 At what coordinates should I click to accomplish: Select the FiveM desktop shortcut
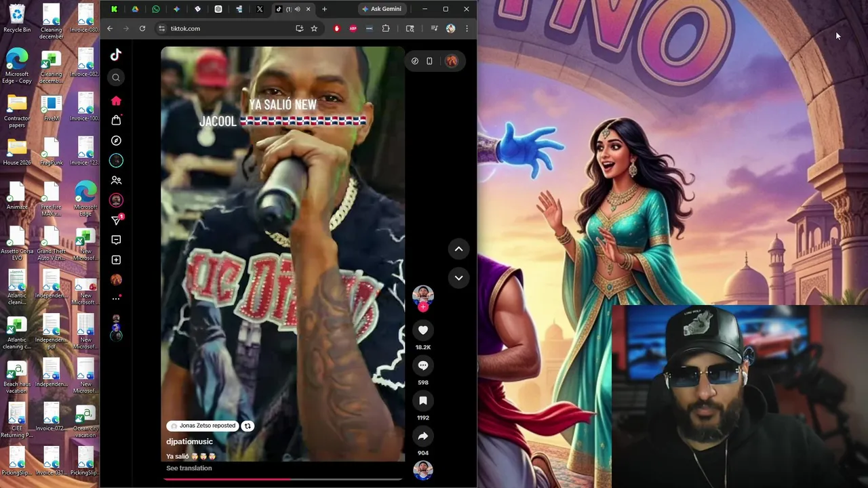(51, 108)
